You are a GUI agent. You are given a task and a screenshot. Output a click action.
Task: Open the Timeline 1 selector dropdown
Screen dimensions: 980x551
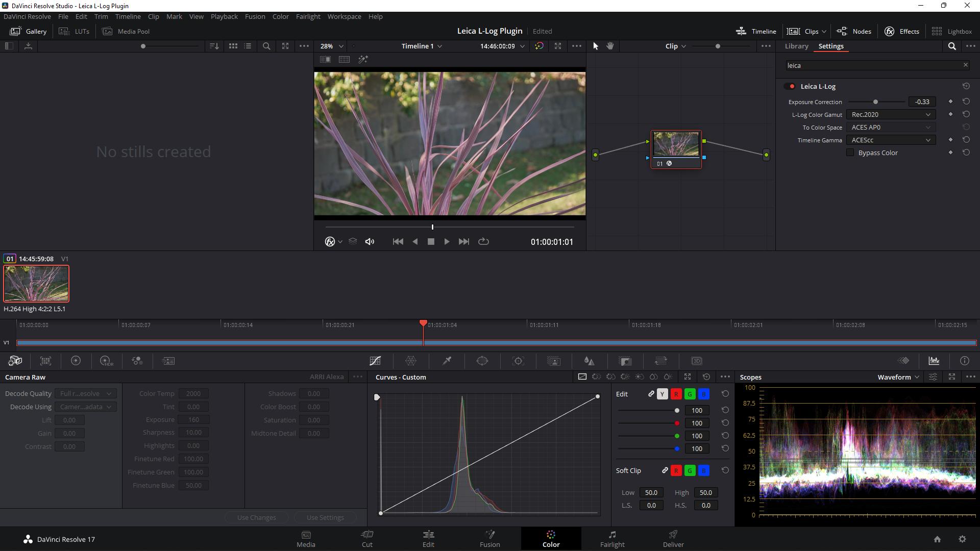tap(422, 46)
